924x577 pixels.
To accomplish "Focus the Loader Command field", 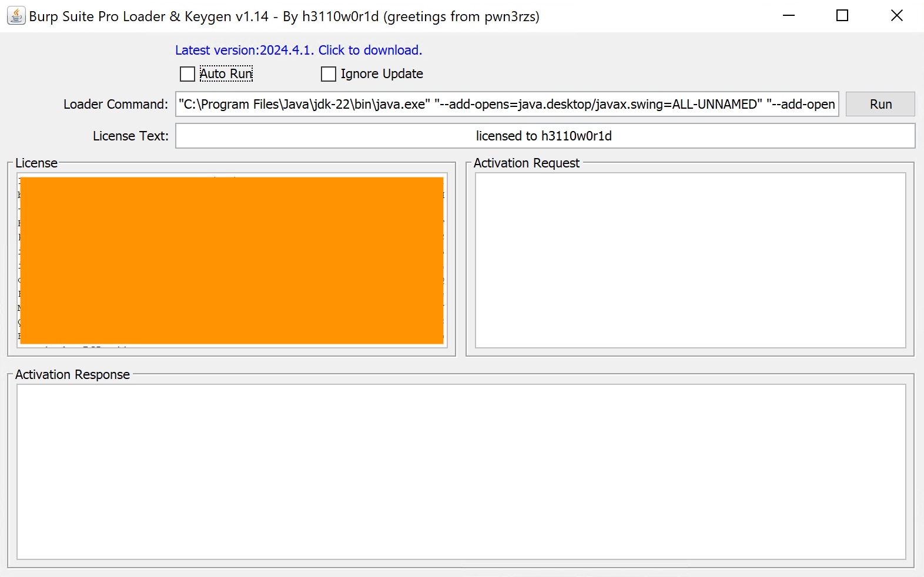I will tap(507, 104).
